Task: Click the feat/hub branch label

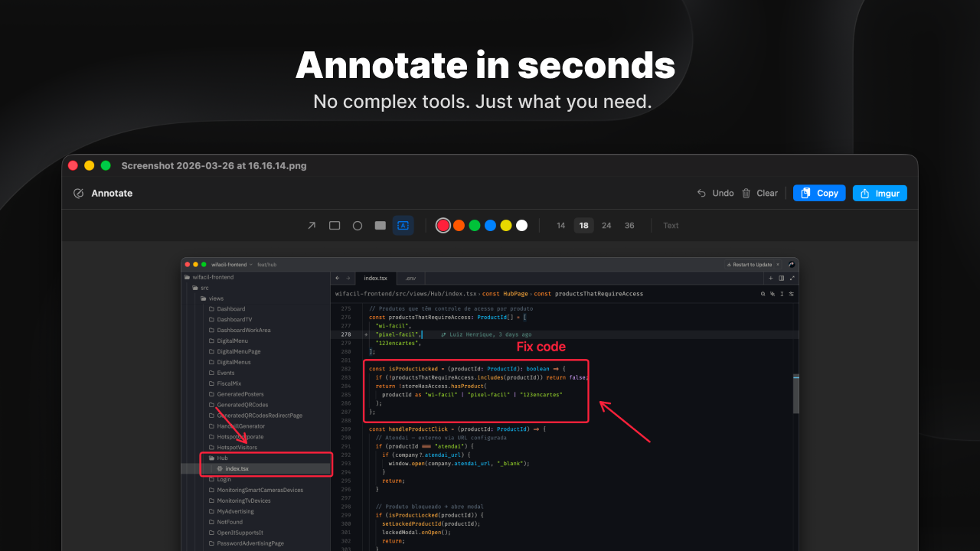Action: tap(267, 264)
